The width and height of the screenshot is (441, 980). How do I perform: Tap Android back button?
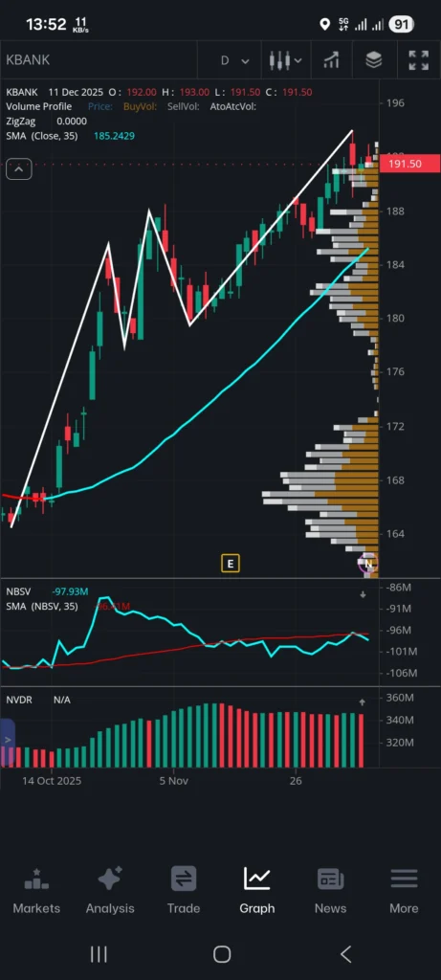click(345, 954)
